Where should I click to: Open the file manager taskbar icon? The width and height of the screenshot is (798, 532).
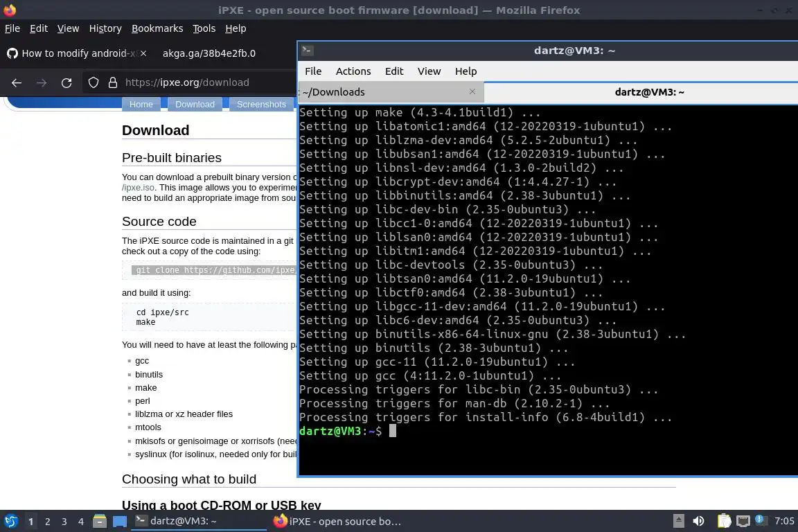[100, 521]
